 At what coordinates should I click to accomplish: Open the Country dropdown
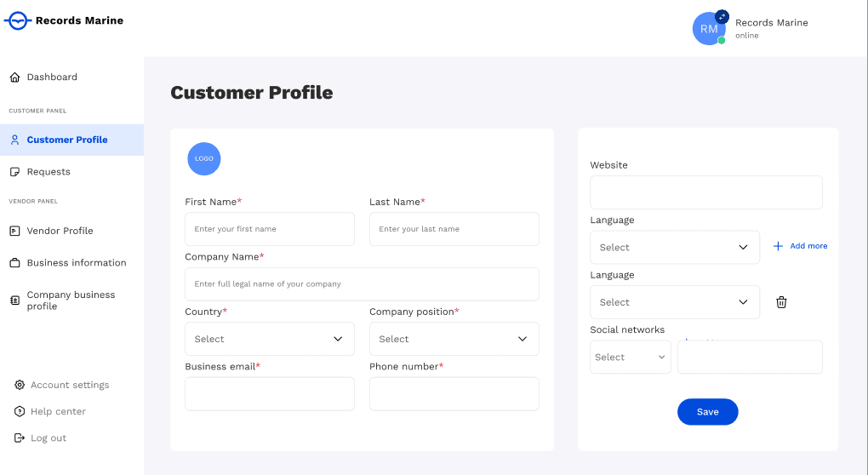click(269, 339)
